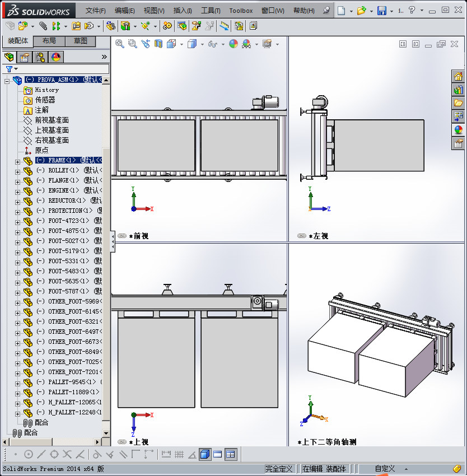Switch to the 布局 tab

coord(49,41)
